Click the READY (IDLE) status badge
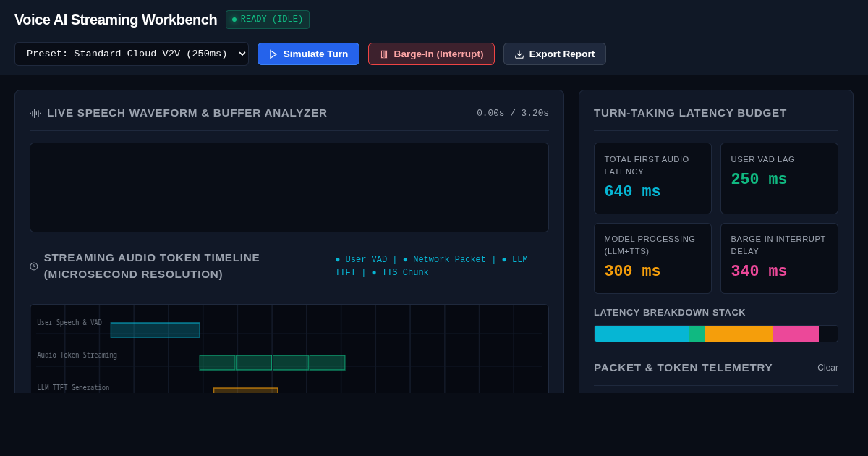The height and width of the screenshot is (456, 868). pos(268,20)
